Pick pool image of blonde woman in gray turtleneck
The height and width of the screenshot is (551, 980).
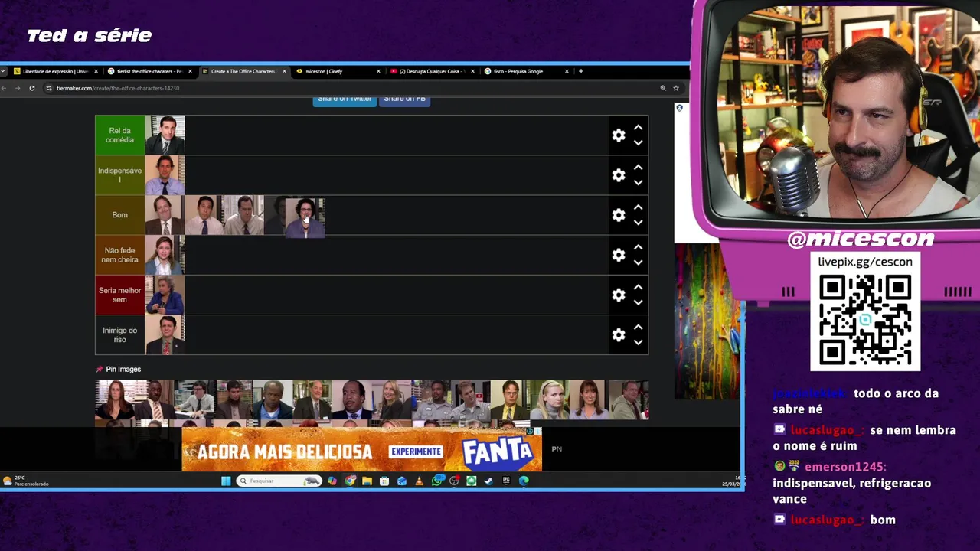[551, 400]
